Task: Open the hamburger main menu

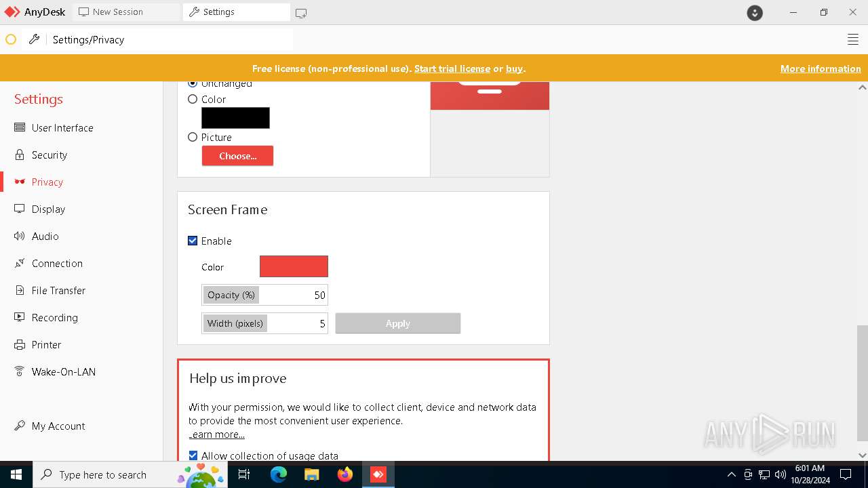Action: pyautogui.click(x=853, y=40)
